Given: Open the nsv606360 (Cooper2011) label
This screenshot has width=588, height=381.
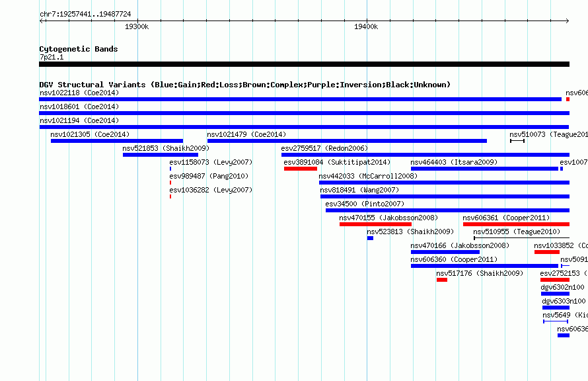Looking at the screenshot, I should coord(454,259).
